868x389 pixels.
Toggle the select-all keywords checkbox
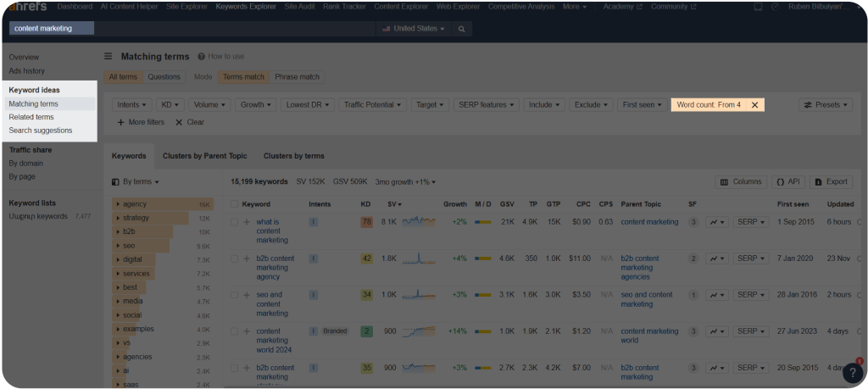point(234,204)
